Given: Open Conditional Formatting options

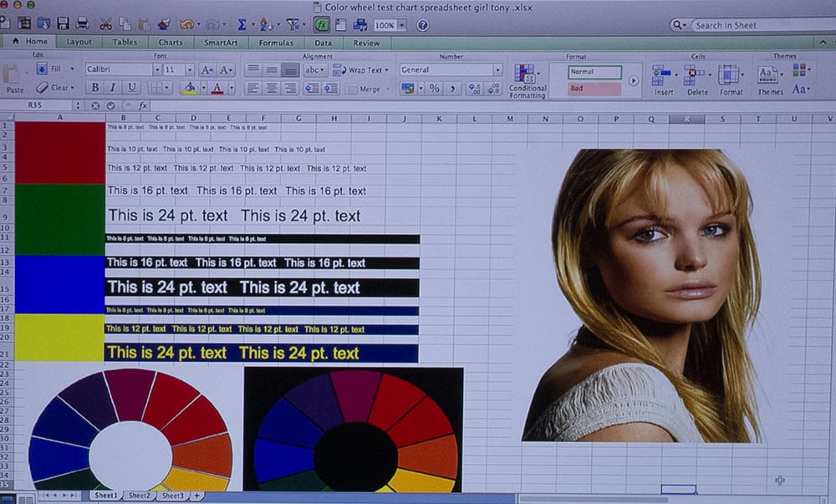Looking at the screenshot, I should click(528, 81).
